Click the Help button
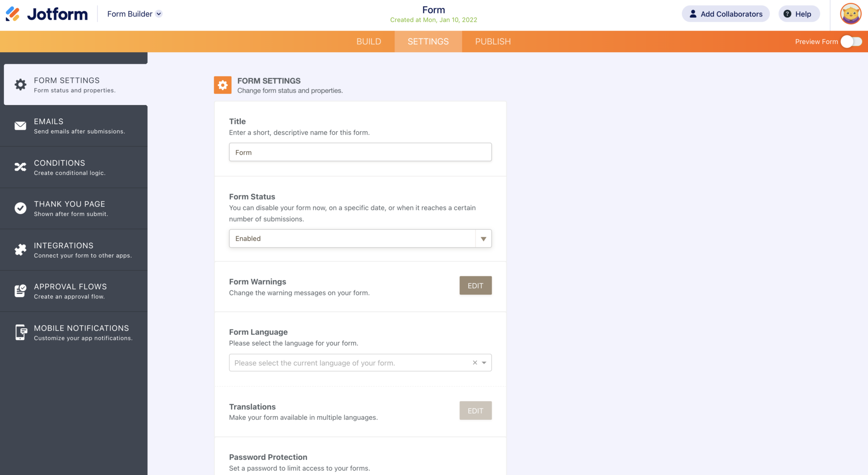The image size is (868, 475). [x=798, y=14]
